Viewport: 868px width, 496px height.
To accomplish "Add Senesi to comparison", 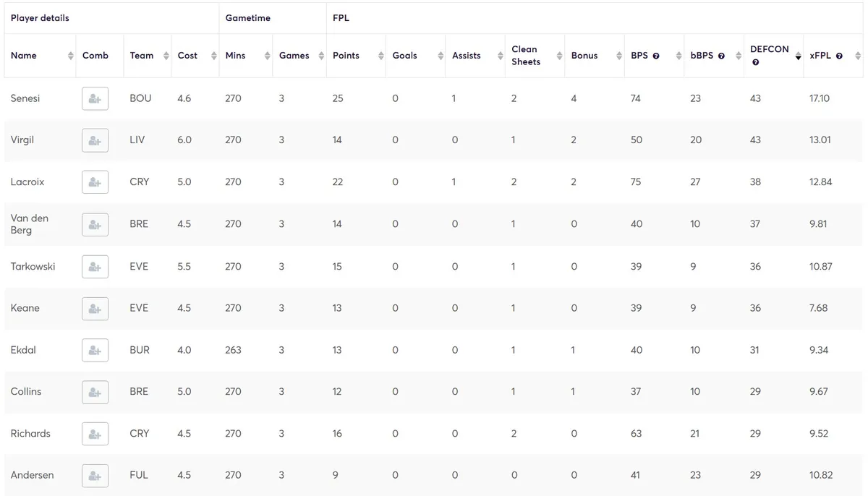I will click(x=95, y=98).
